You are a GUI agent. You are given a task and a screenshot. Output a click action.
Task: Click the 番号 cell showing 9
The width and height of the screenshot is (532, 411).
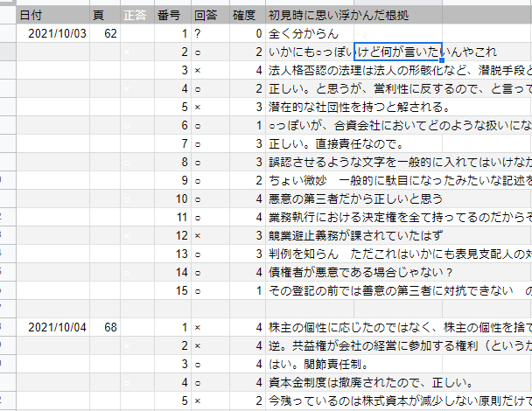tap(172, 180)
